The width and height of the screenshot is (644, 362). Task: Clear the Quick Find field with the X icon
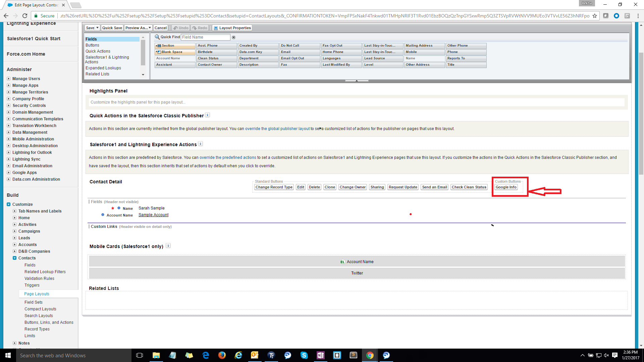point(234,37)
